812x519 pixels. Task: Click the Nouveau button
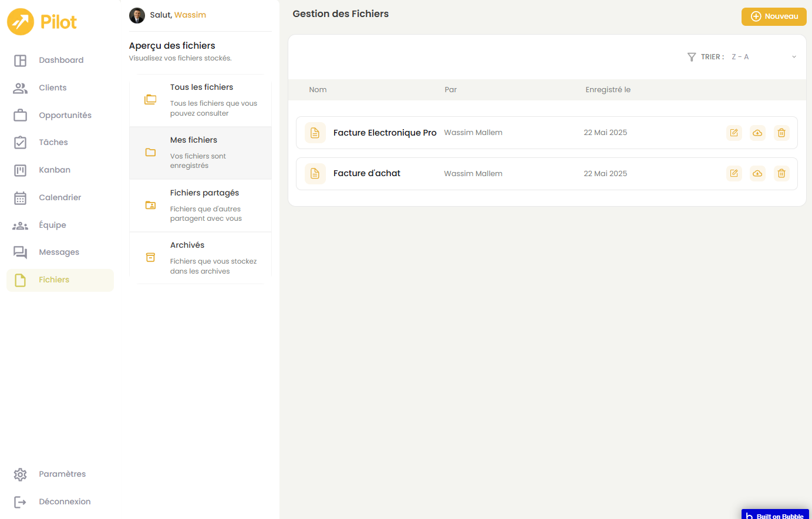[773, 16]
